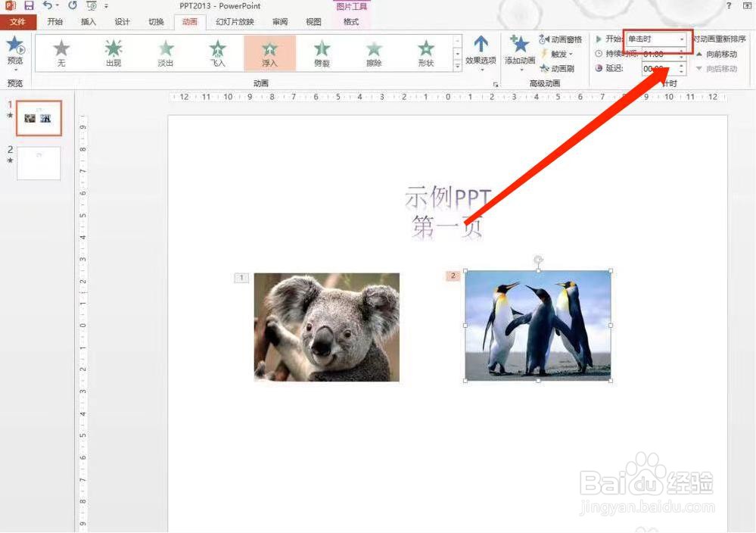Switch to the Design (设计) tab

pyautogui.click(x=122, y=22)
